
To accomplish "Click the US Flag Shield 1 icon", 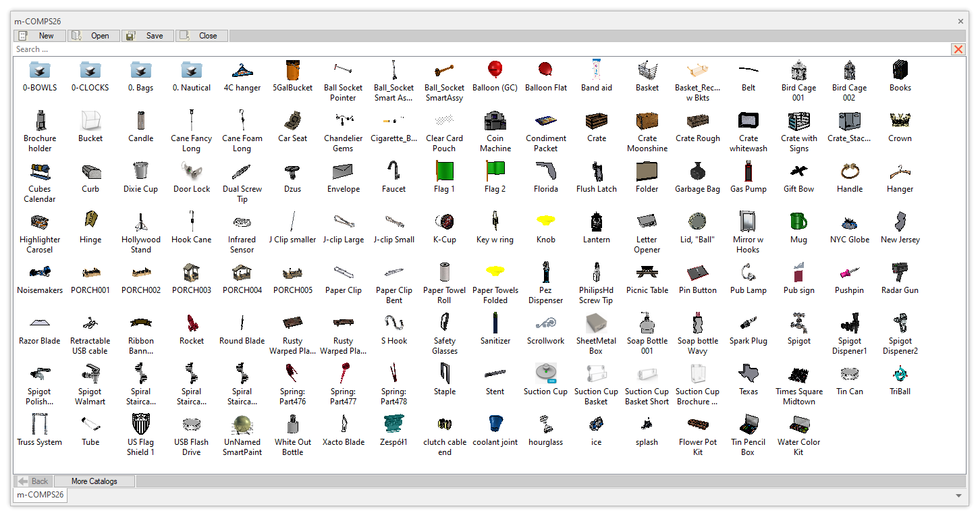I will pos(141,425).
